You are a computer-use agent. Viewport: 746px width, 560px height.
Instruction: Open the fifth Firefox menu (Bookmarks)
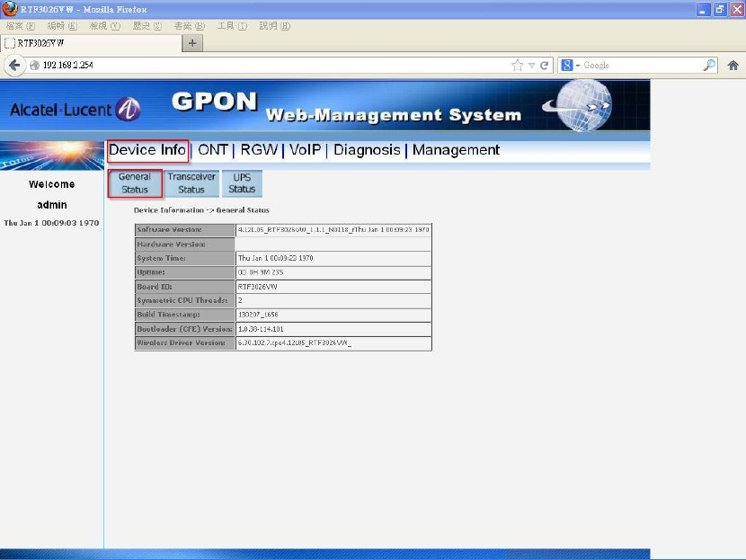coord(190,26)
